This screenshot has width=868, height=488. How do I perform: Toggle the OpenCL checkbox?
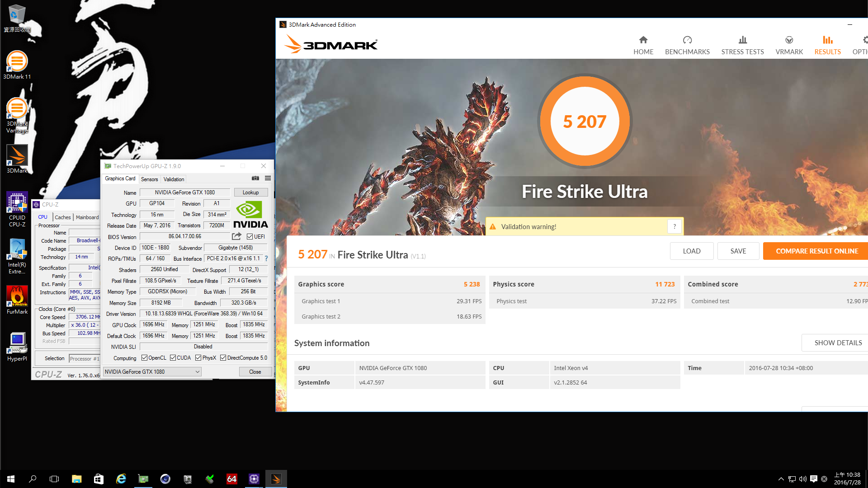[x=144, y=358]
